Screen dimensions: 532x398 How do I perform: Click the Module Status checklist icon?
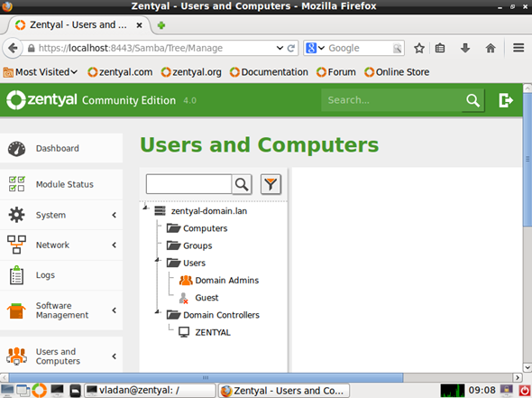click(x=16, y=184)
